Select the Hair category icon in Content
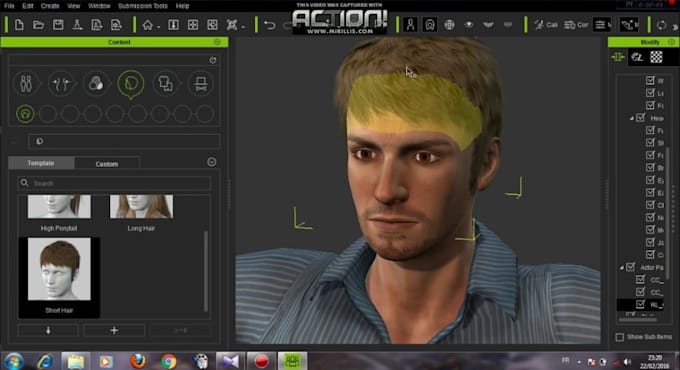Screen dimensions: 680x370 pos(131,83)
